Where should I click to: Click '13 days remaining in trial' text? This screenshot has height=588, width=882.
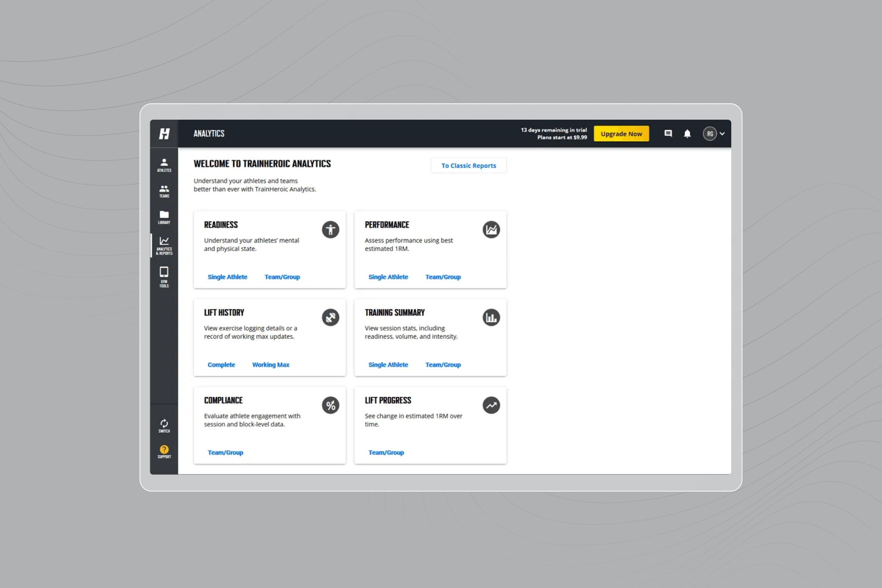pyautogui.click(x=554, y=130)
